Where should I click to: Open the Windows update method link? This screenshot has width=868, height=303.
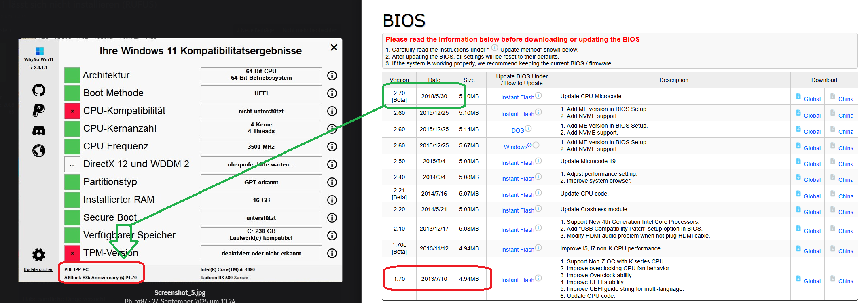tap(517, 147)
